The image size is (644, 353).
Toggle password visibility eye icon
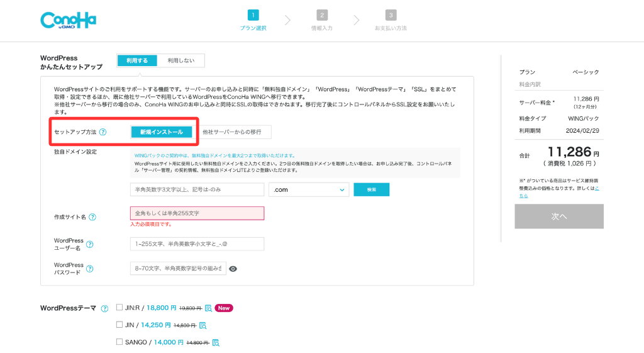point(233,269)
